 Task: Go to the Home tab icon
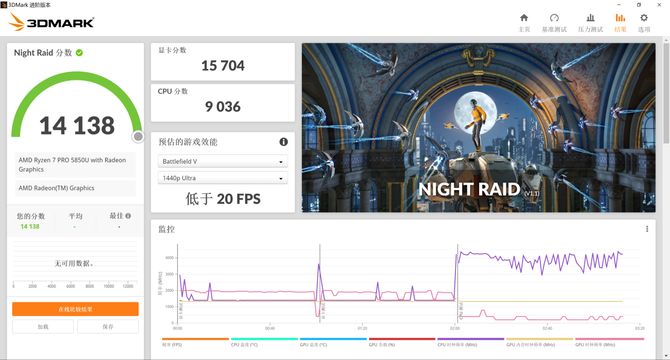pyautogui.click(x=524, y=18)
